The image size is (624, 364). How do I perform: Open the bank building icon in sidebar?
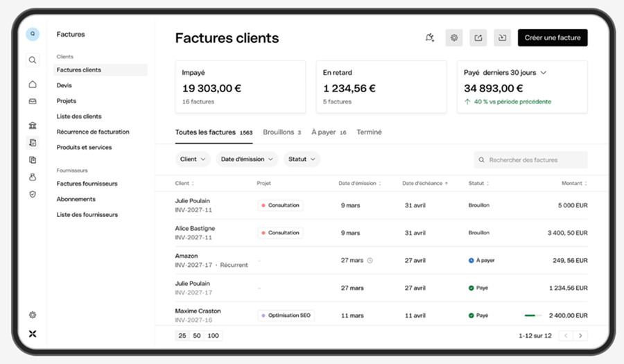[33, 125]
